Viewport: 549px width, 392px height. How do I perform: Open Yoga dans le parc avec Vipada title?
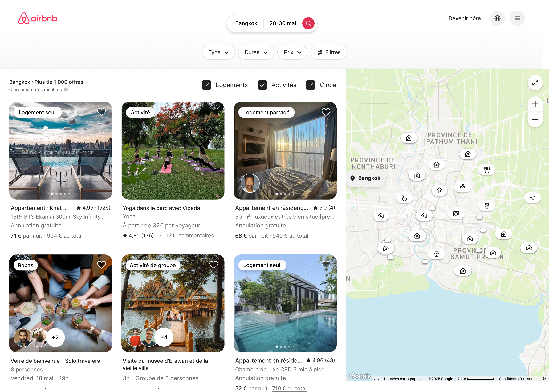[161, 208]
